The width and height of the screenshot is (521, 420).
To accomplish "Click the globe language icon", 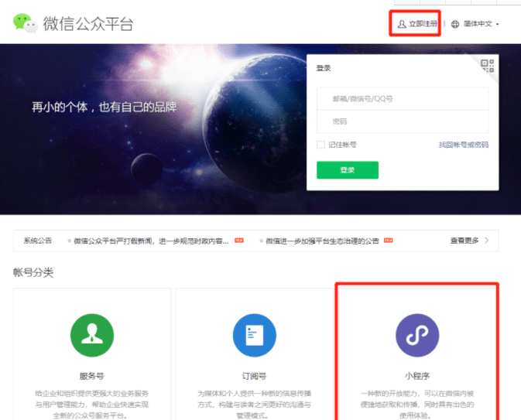I will (455, 24).
